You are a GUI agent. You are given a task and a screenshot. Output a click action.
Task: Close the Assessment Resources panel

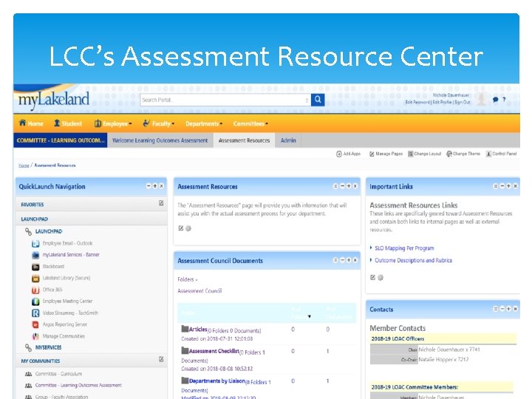[x=355, y=186]
